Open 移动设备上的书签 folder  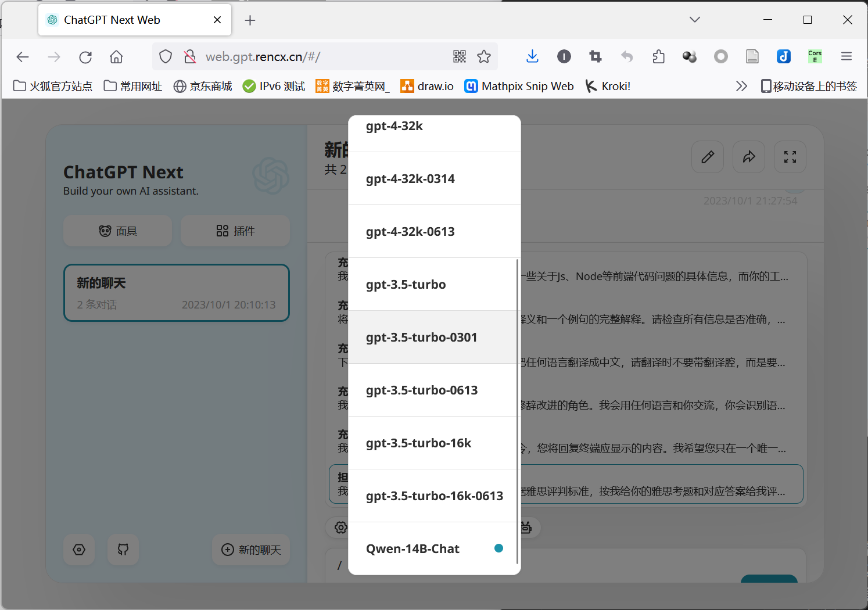[x=809, y=86]
